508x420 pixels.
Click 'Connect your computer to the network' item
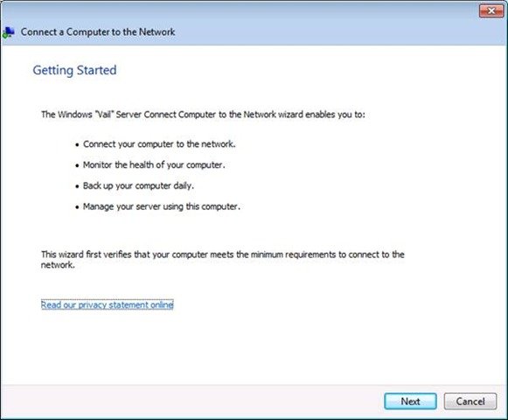coord(159,144)
